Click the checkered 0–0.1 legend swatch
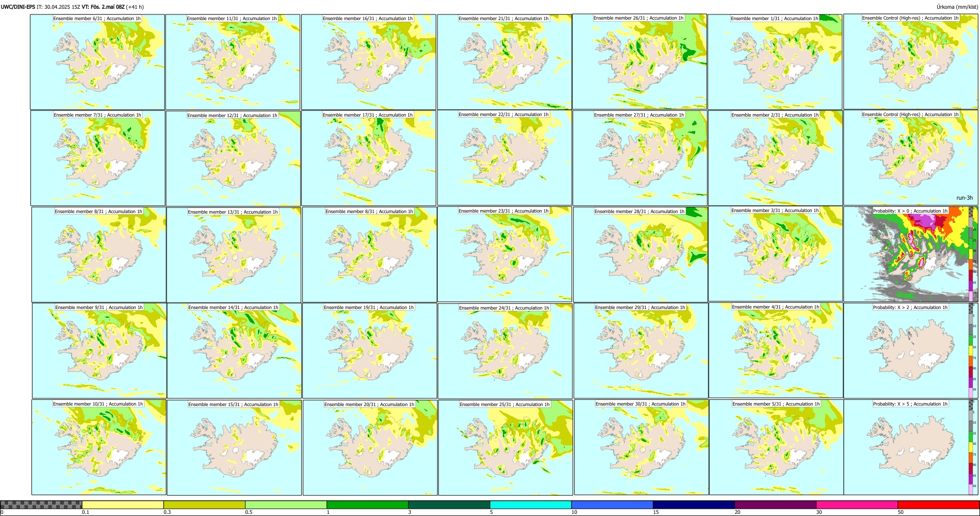The height and width of the screenshot is (516, 980). [41, 505]
